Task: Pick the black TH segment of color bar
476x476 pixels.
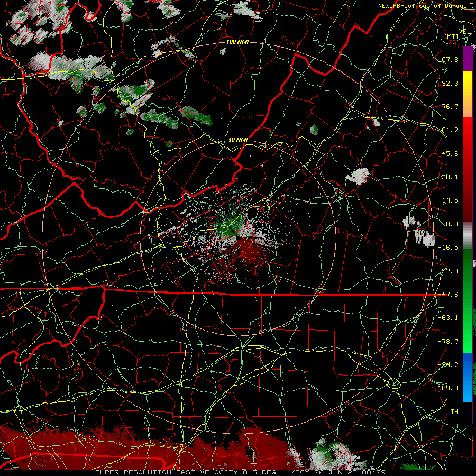Action: click(467, 412)
